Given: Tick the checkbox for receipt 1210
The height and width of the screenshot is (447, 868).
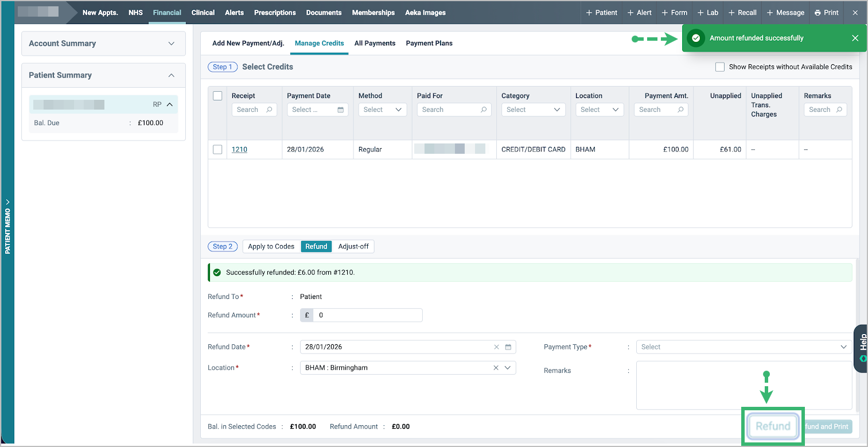Looking at the screenshot, I should pos(217,149).
